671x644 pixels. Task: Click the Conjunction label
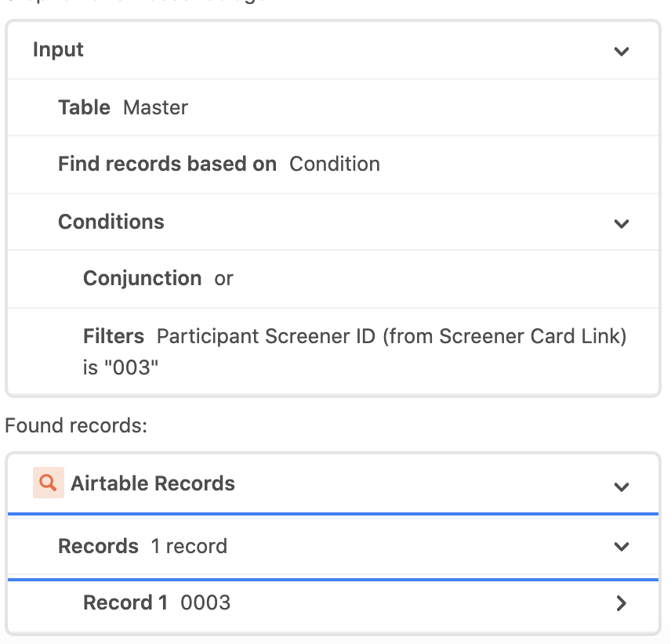pos(143,278)
